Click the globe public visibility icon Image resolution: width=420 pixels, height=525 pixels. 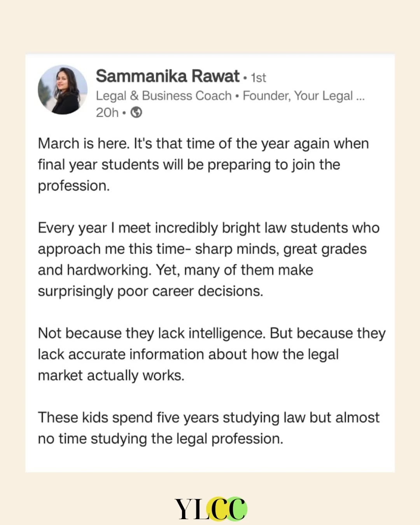[136, 112]
